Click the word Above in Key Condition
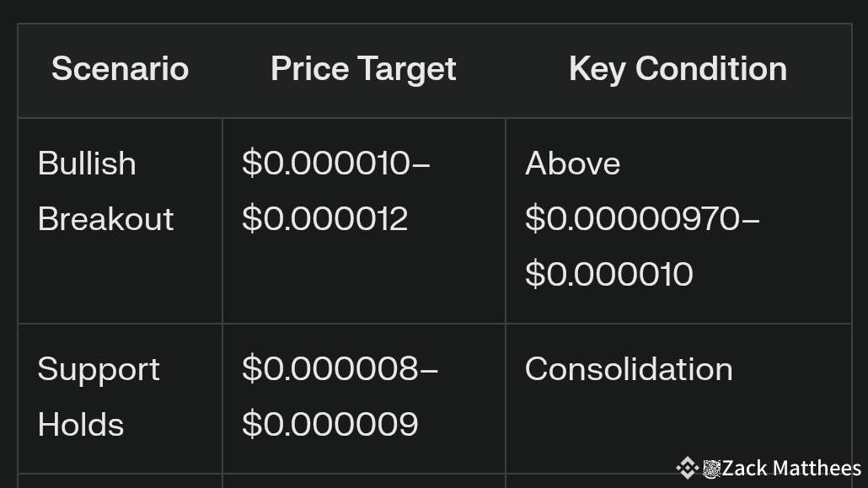This screenshot has width=868, height=488. pos(572,164)
